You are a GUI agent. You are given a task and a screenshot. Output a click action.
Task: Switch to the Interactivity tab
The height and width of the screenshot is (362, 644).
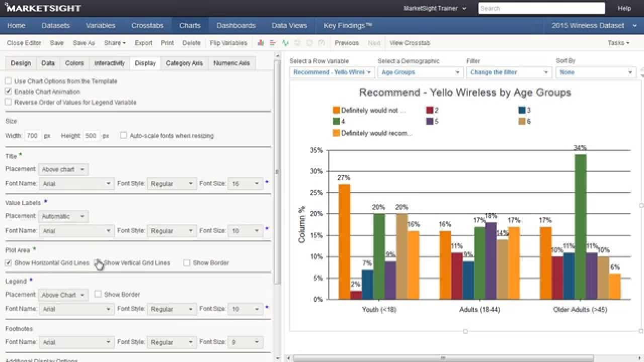(x=109, y=63)
